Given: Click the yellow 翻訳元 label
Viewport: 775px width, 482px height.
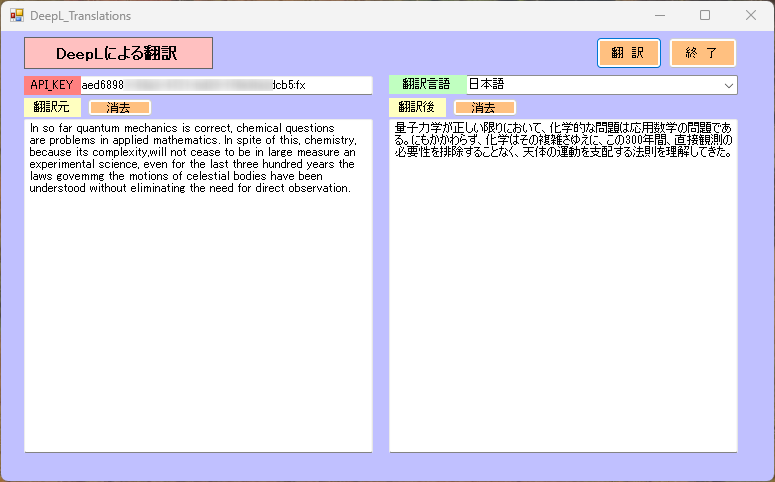Looking at the screenshot, I should 52,107.
